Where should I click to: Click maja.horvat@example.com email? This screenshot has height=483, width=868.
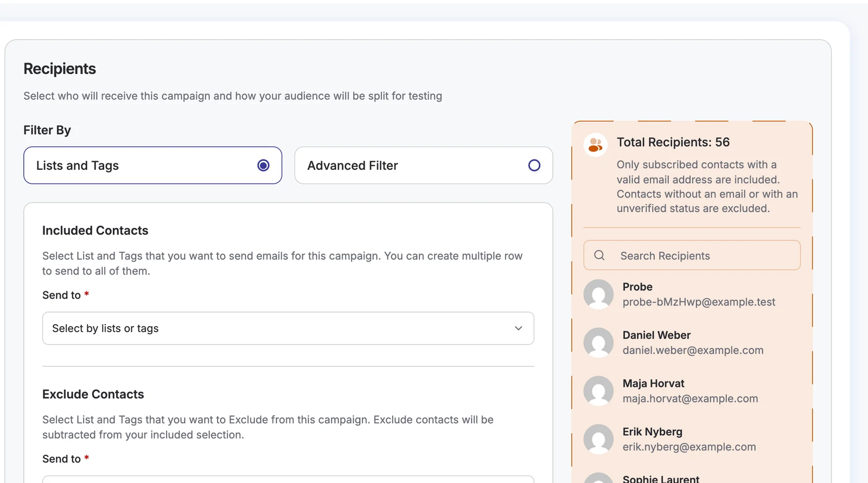tap(690, 399)
